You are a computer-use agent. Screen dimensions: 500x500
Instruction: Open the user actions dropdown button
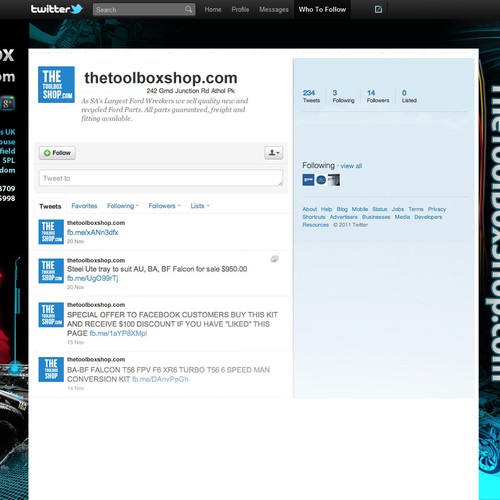[x=274, y=153]
